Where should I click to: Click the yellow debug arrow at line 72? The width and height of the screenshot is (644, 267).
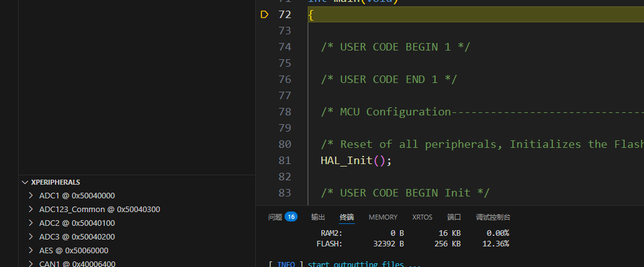coord(264,14)
